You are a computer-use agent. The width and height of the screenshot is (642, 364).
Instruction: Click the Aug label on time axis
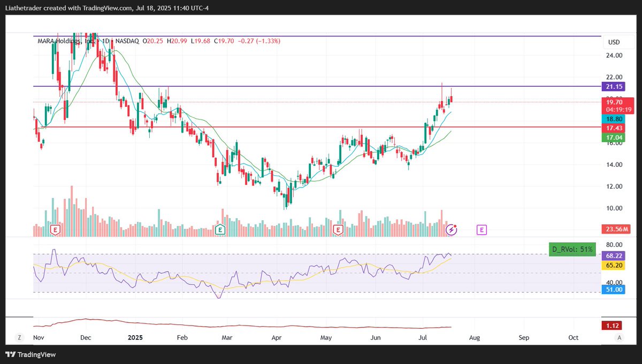tap(475, 338)
